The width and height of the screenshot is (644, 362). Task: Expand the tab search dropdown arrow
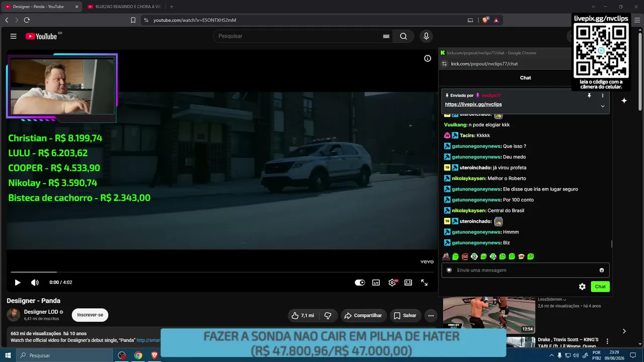[593, 7]
